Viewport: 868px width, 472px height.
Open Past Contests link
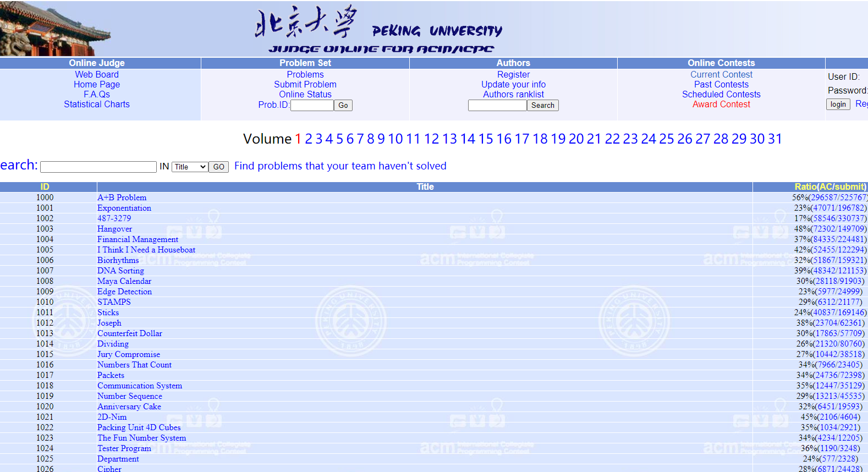point(722,84)
